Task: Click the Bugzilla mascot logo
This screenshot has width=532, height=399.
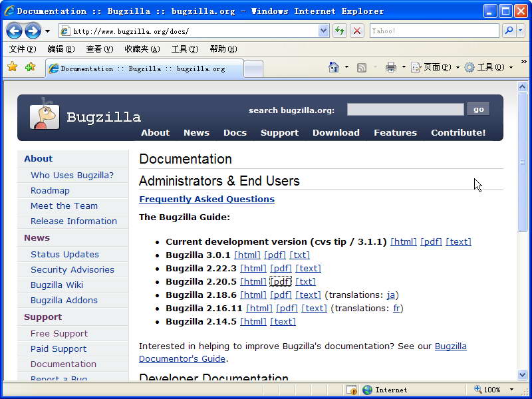Action: click(45, 116)
